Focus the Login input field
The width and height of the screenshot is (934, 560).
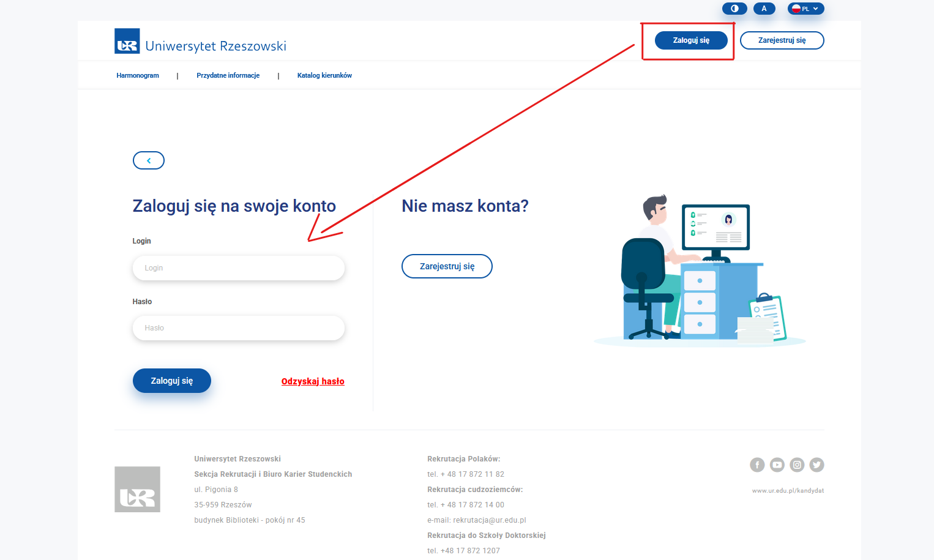coord(239,268)
